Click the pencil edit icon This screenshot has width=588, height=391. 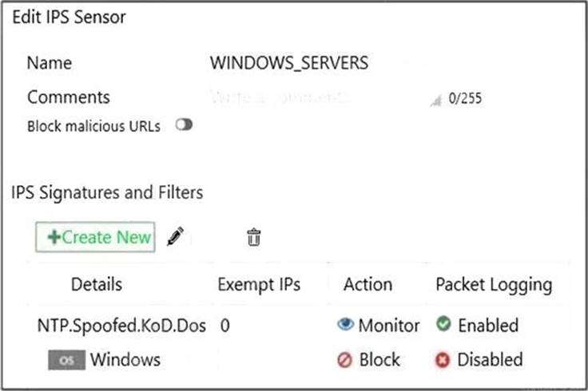click(x=177, y=235)
